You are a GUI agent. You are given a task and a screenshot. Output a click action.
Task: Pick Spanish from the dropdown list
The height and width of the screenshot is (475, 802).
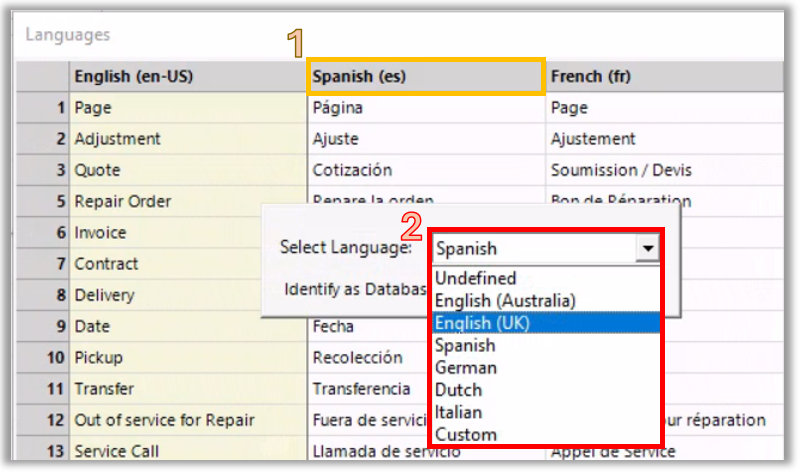pyautogui.click(x=465, y=345)
